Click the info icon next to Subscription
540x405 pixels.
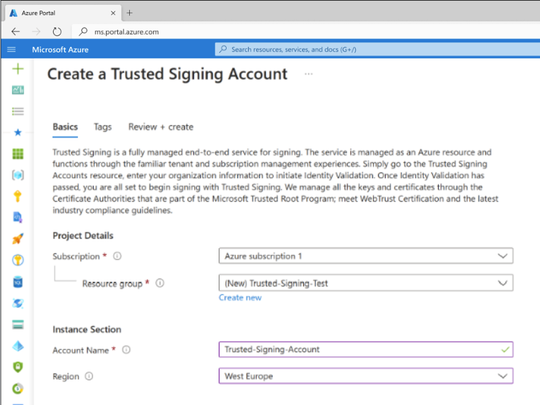tap(117, 256)
